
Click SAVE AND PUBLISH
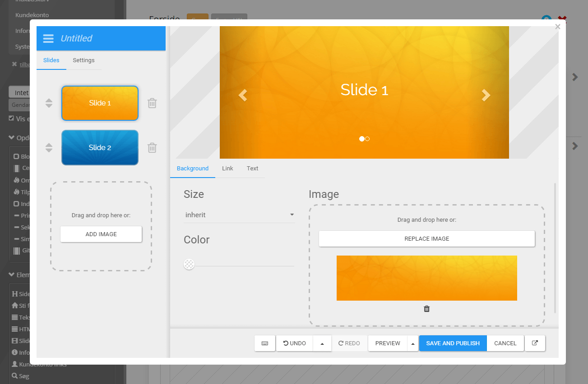click(453, 343)
